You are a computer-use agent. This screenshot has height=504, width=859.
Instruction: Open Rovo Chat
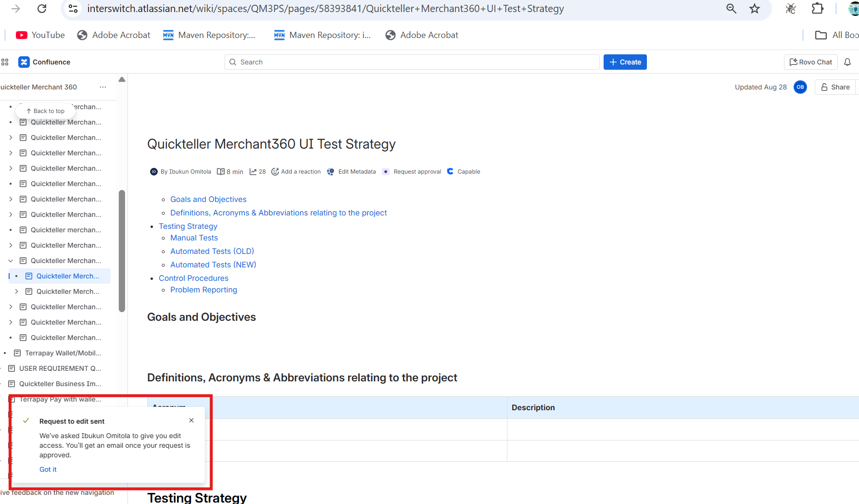tap(811, 62)
